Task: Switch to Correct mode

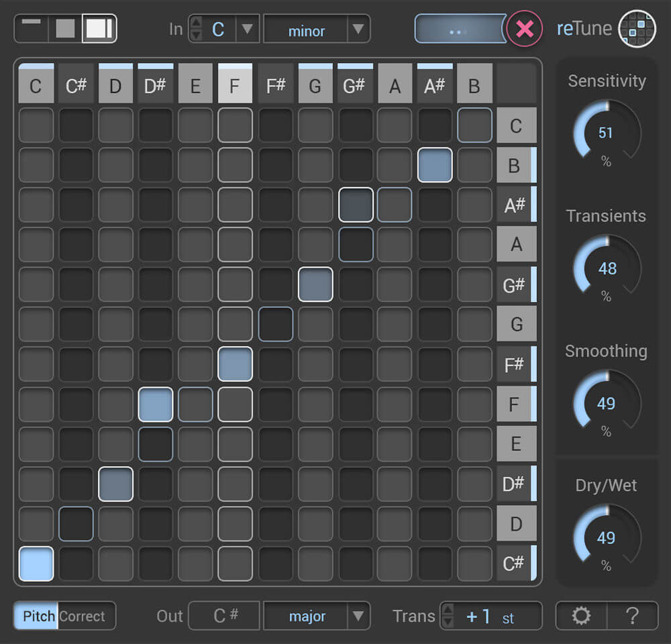Action: pyautogui.click(x=83, y=616)
